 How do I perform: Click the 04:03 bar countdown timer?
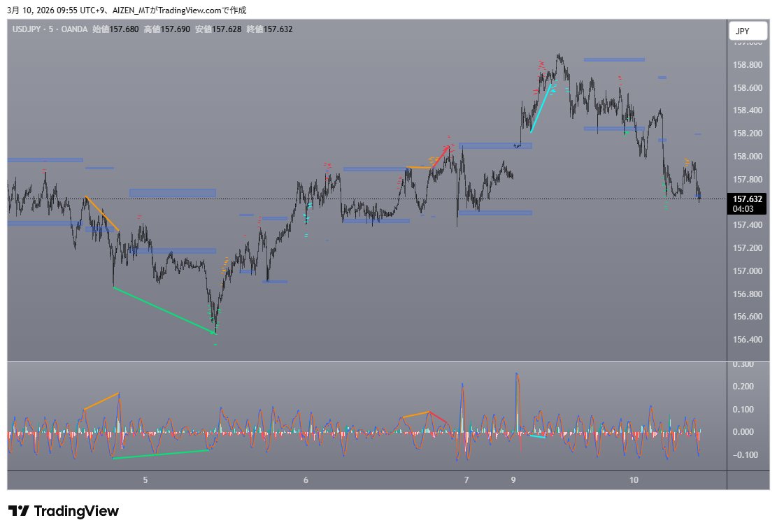point(743,209)
